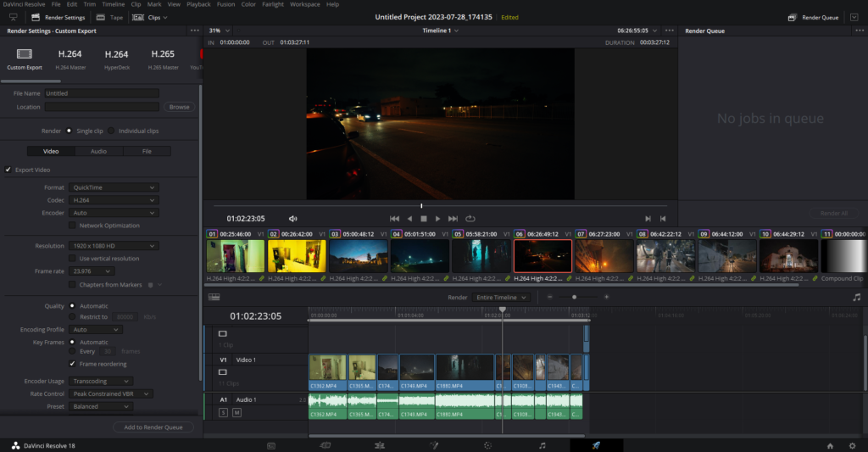Open the Fairlight page music note icon

542,445
